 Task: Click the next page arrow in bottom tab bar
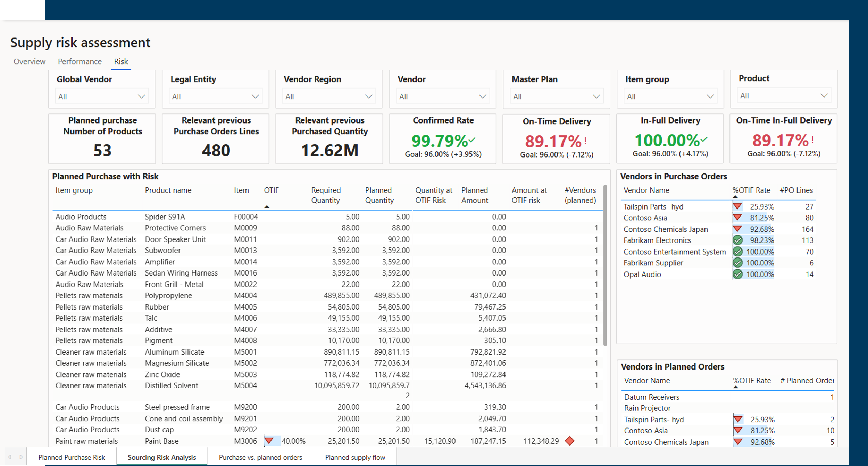pos(21,457)
